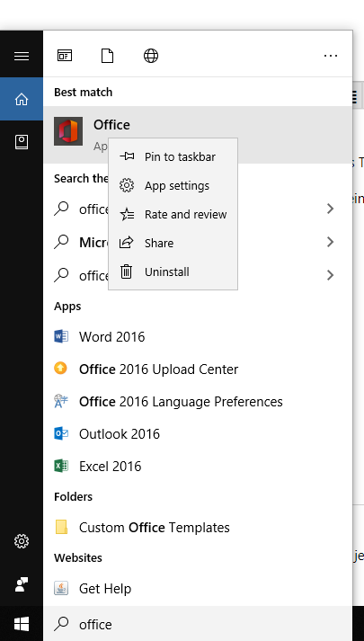The image size is (364, 641).
Task: Click the App settings gear icon
Action: pos(127,185)
